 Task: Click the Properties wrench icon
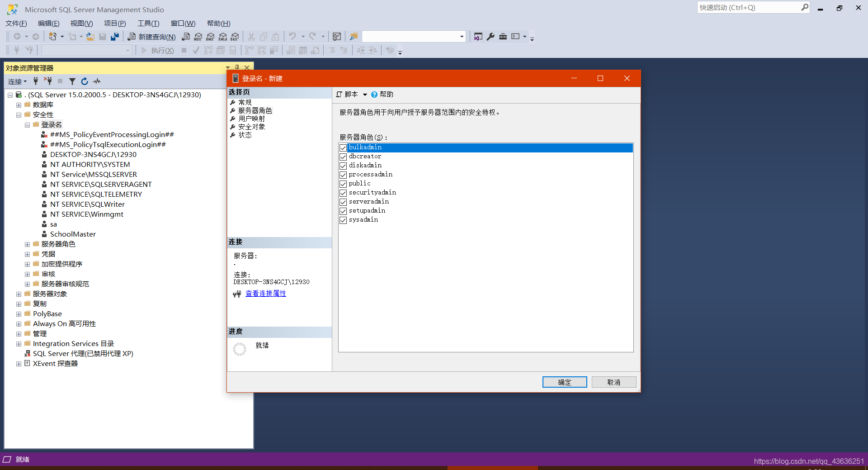pyautogui.click(x=491, y=37)
